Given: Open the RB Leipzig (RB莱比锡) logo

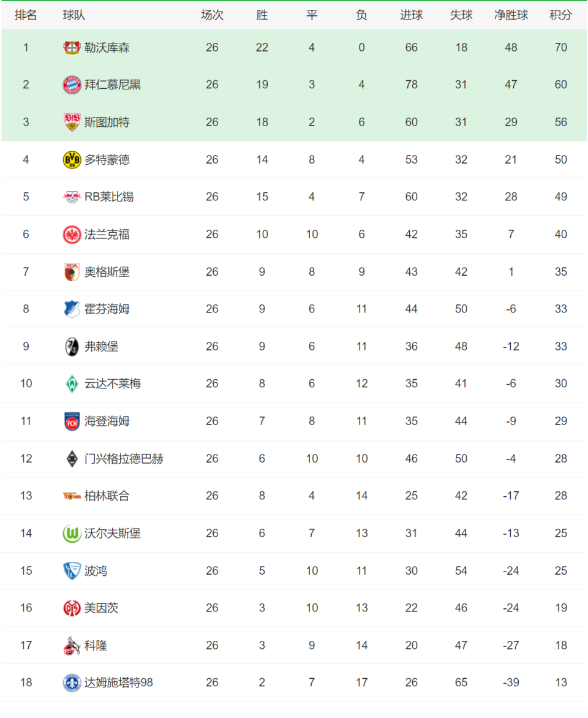Looking at the screenshot, I should click(72, 197).
